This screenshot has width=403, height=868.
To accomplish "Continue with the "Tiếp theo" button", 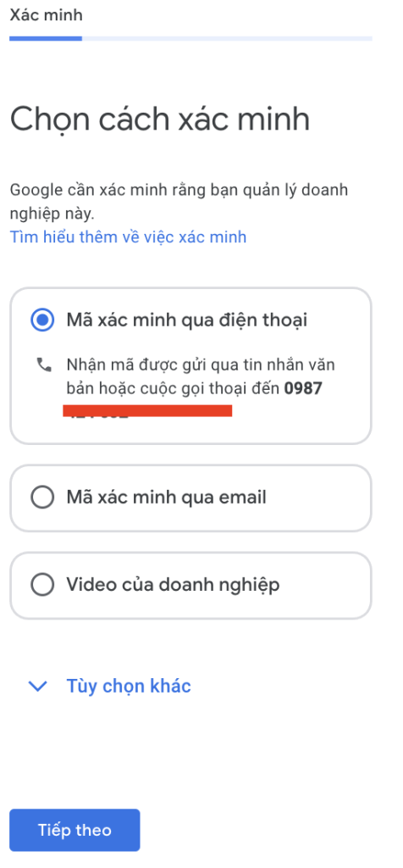I will point(75,830).
